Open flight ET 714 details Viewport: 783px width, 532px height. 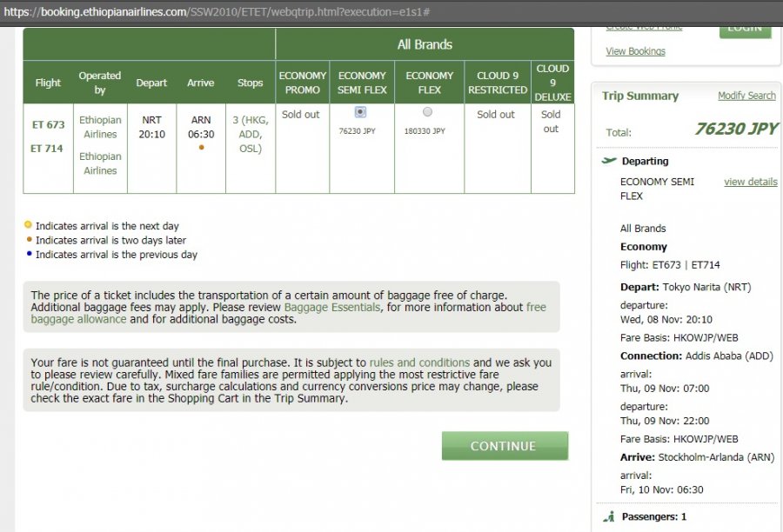(48, 149)
